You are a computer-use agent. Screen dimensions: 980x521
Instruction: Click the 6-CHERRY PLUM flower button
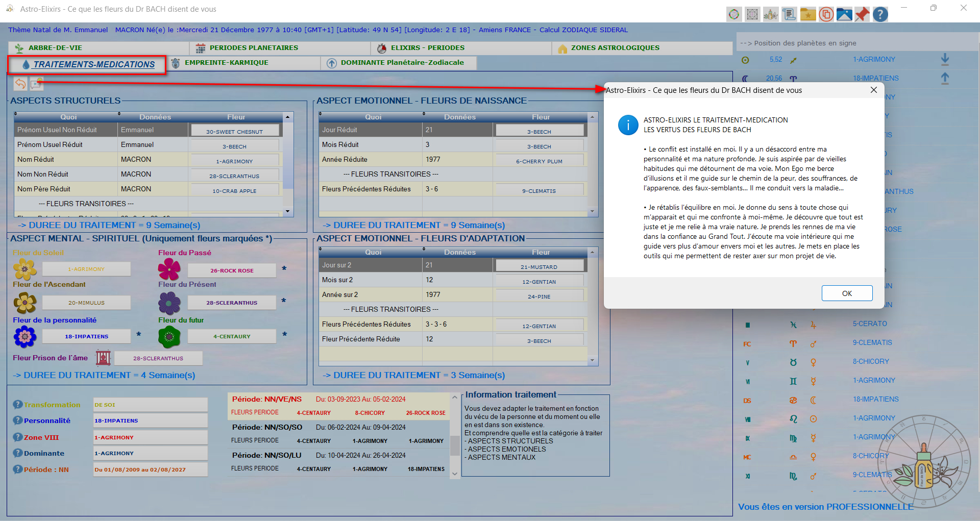point(540,161)
